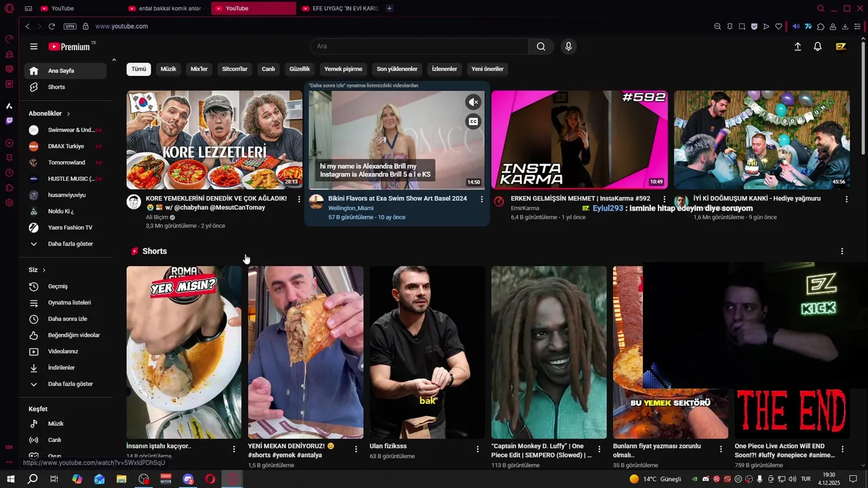Open the browser downloads icon
868x488 pixels.
(845, 26)
